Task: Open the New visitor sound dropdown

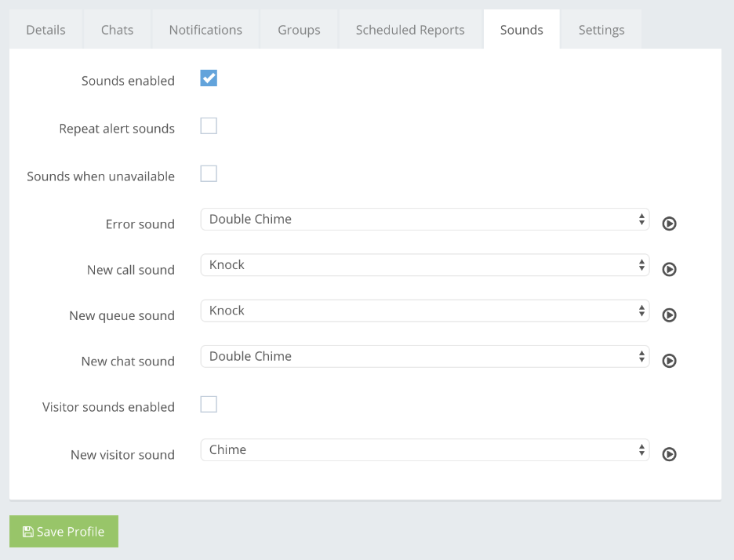Action: [424, 450]
